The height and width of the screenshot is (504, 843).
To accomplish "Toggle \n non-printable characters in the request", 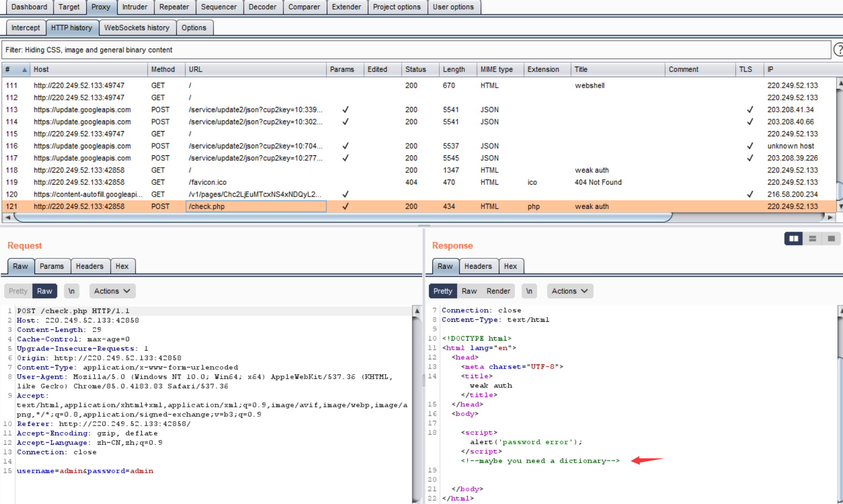I will coord(72,291).
